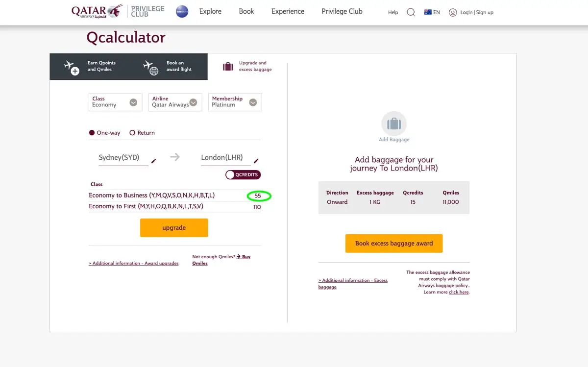
Task: Open the search magnifier icon
Action: point(411,12)
